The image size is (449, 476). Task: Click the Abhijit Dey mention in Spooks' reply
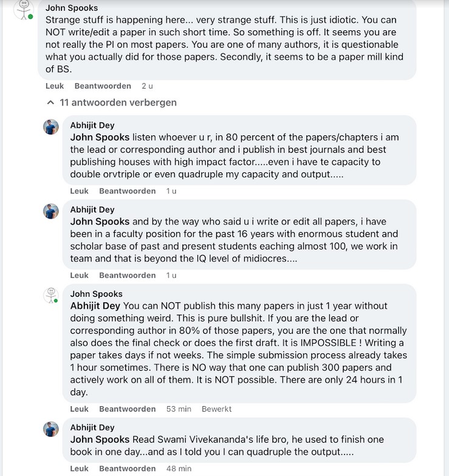click(96, 305)
